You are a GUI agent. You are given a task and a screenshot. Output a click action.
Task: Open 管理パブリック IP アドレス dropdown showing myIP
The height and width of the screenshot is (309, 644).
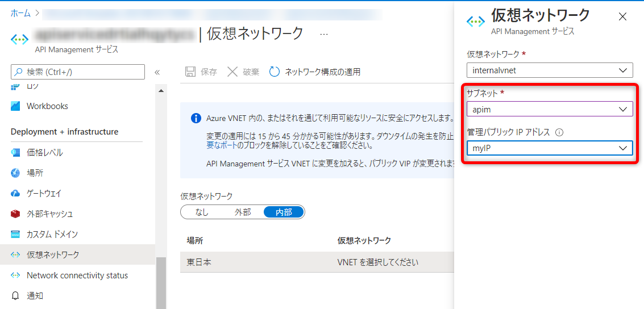pos(550,148)
